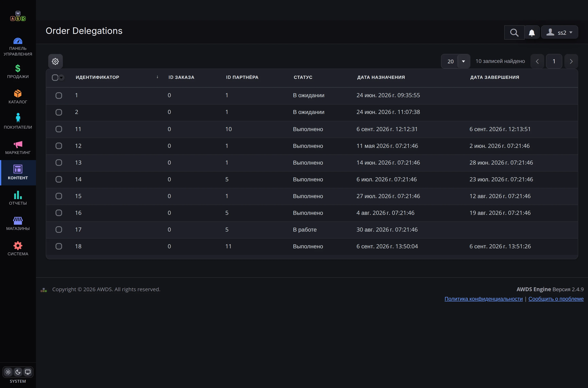Select system theme monitor icon
The image size is (588, 388).
point(28,372)
